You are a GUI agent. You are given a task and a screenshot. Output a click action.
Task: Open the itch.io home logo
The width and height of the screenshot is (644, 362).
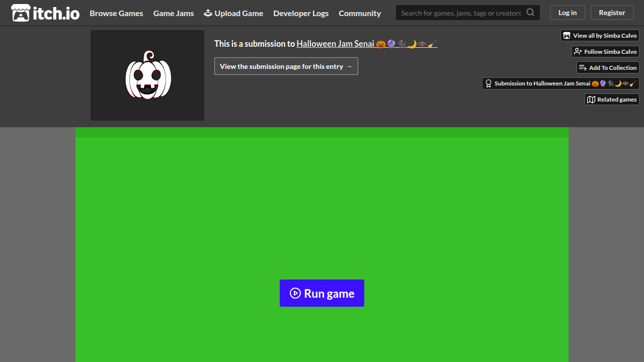(x=45, y=13)
